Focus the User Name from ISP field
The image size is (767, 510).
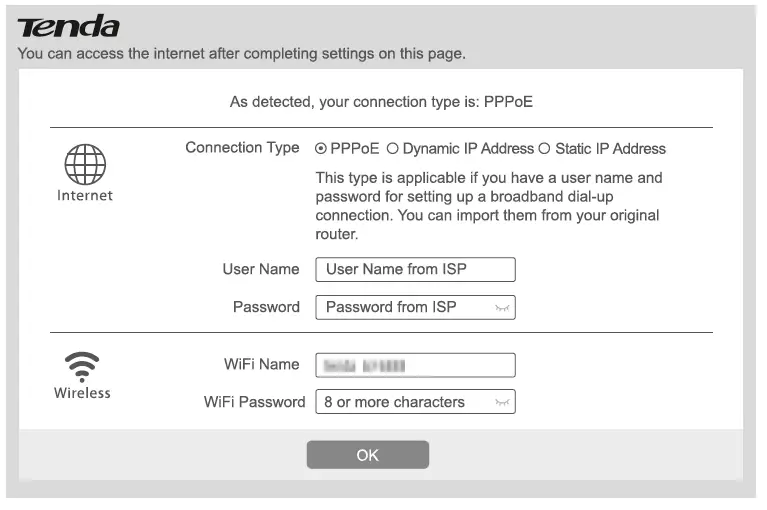click(x=415, y=269)
